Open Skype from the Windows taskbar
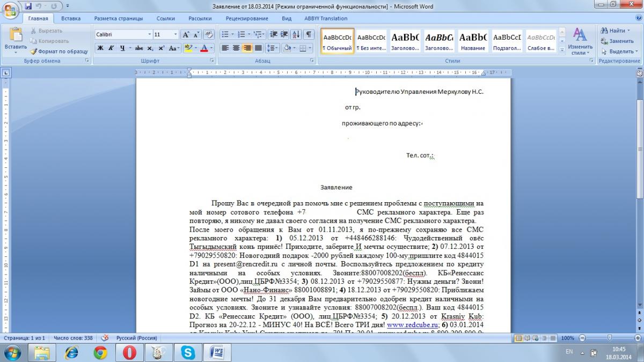This screenshot has width=644, height=362. (x=188, y=352)
